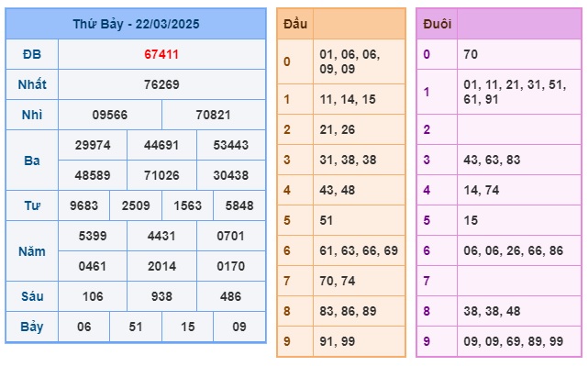This screenshot has height=366, width=588.
Task: Click the Năm prize number 4431
Action: [161, 236]
